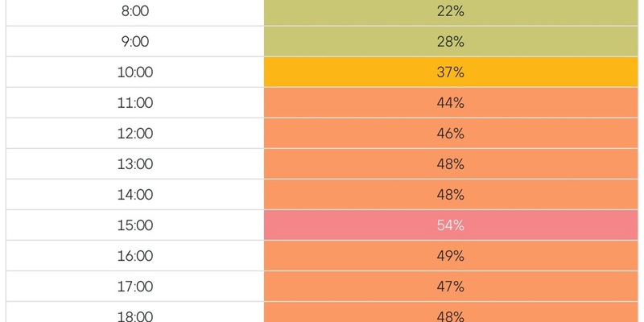
Task: Select the 46% value cell
Action: point(451,134)
